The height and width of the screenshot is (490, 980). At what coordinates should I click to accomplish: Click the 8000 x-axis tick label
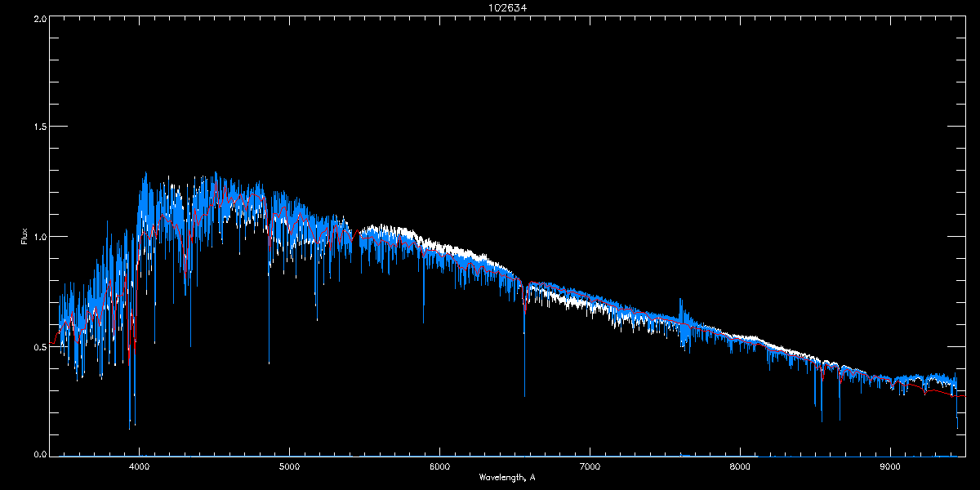tap(740, 468)
